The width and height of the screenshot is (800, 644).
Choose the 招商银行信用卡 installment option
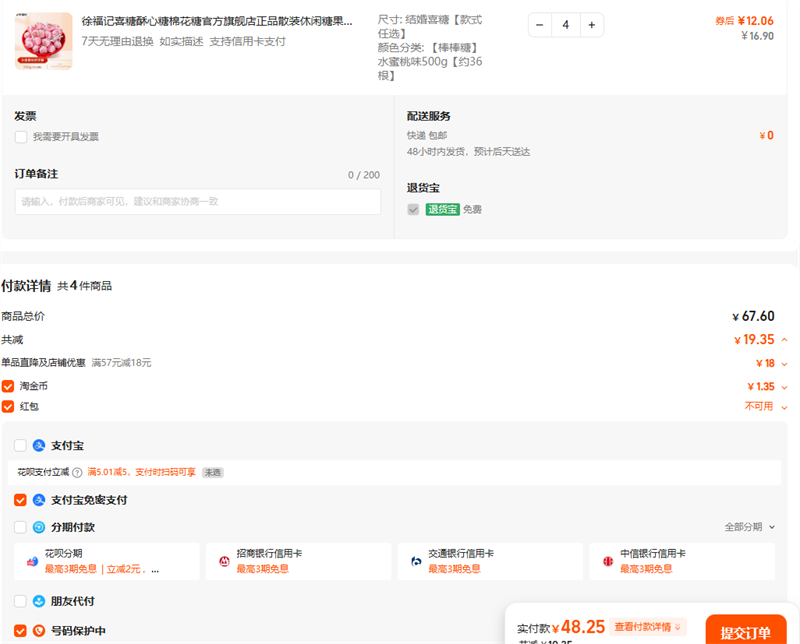[298, 561]
